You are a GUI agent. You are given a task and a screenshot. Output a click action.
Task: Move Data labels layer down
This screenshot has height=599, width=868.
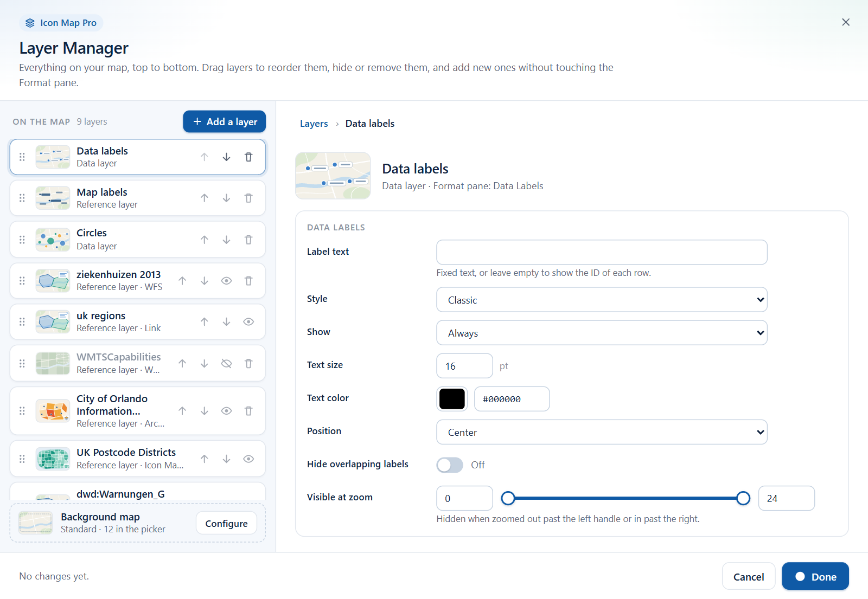click(226, 157)
